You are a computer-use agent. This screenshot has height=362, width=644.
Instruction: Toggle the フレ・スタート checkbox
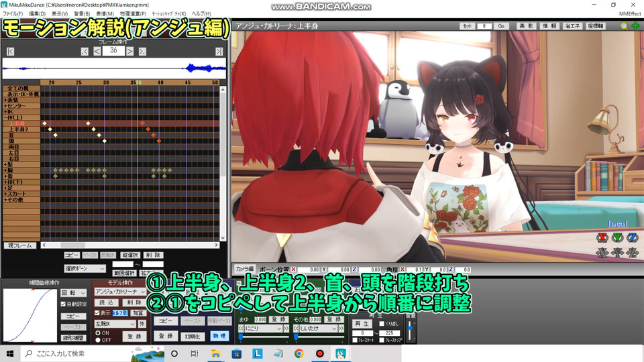pyautogui.click(x=356, y=341)
